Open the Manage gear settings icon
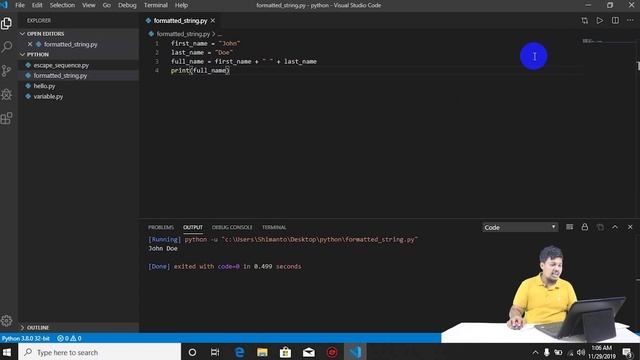Image resolution: width=640 pixels, height=360 pixels. (7, 320)
